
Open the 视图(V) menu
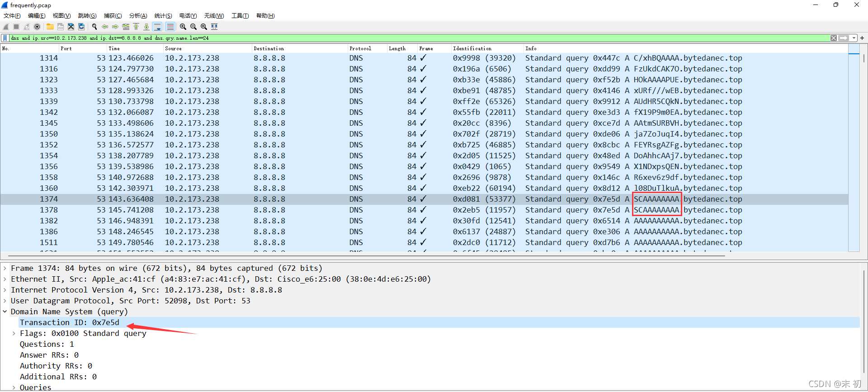click(x=61, y=16)
